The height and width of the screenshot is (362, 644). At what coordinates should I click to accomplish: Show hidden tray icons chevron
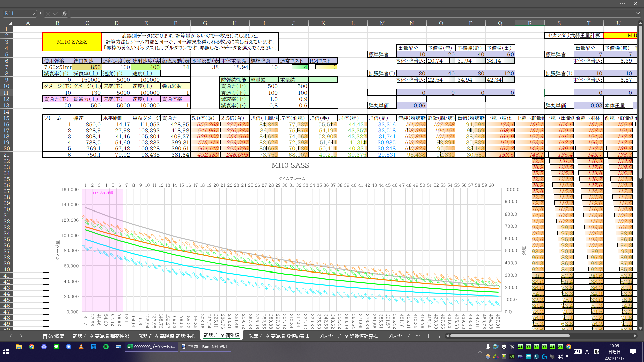[480, 352]
